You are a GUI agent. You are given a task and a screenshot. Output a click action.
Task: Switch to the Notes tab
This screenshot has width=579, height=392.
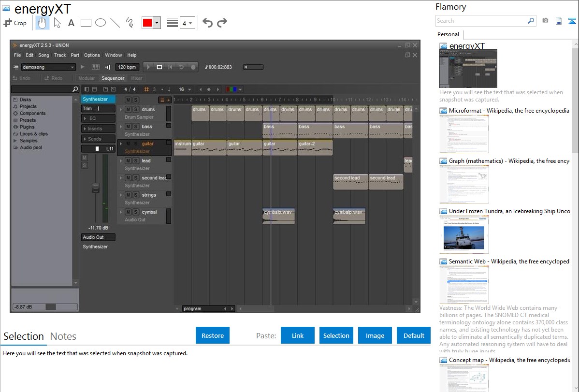tap(63, 336)
